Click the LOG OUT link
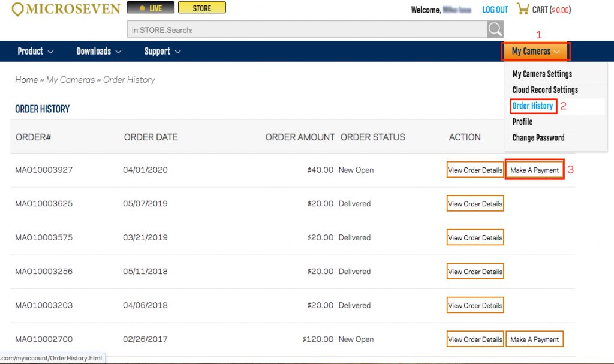The width and height of the screenshot is (614, 364). coord(495,10)
